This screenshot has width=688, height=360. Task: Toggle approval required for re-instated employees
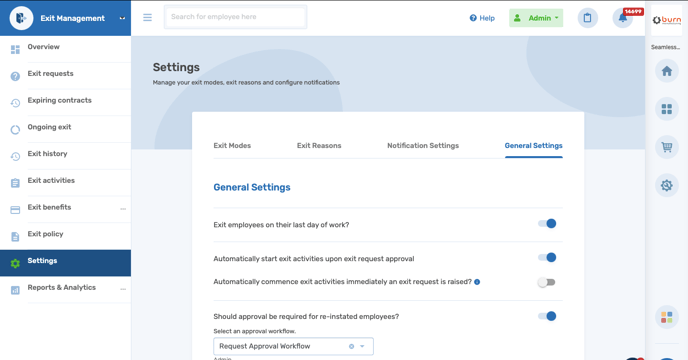click(x=547, y=316)
